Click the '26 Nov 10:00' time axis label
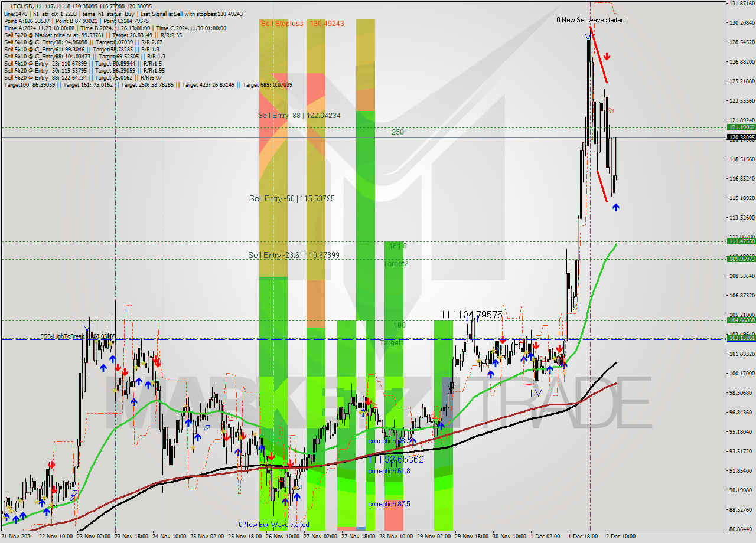756x543 pixels. [x=282, y=537]
